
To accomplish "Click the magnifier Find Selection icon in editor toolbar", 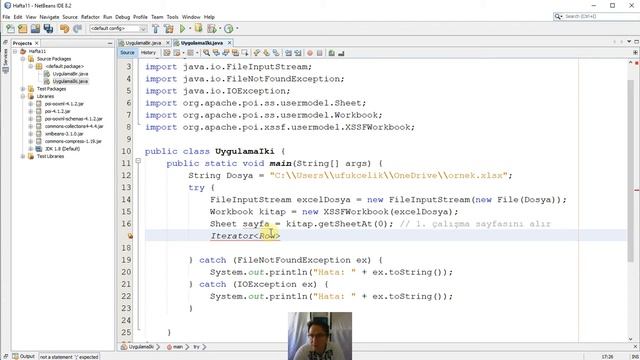I will tap(207, 53).
